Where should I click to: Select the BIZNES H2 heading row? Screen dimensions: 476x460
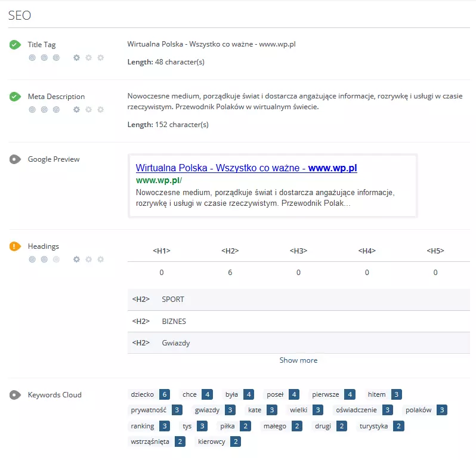pyautogui.click(x=299, y=321)
